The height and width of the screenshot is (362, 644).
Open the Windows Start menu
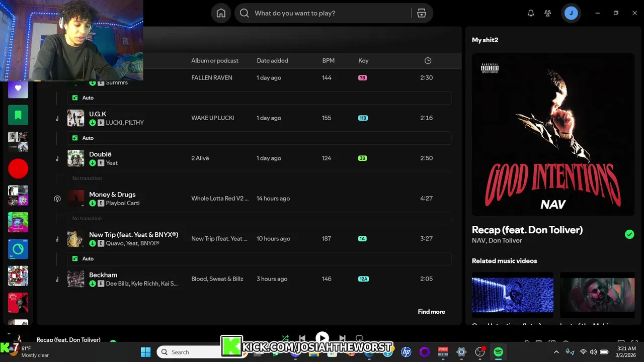pos(145,352)
